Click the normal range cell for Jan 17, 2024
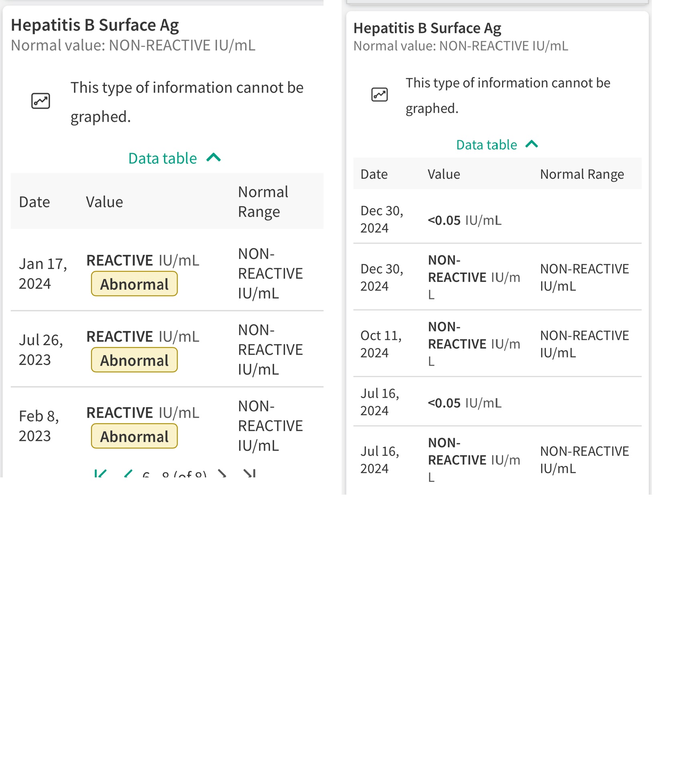Screen dimensions: 700x774 click(271, 274)
